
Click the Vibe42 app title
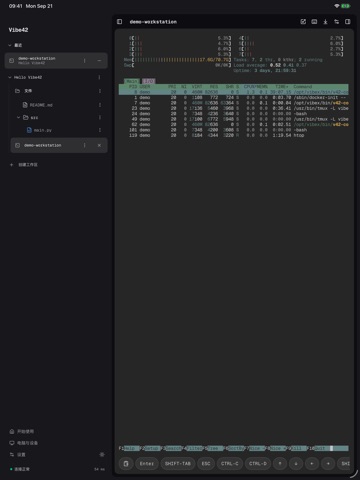18,30
